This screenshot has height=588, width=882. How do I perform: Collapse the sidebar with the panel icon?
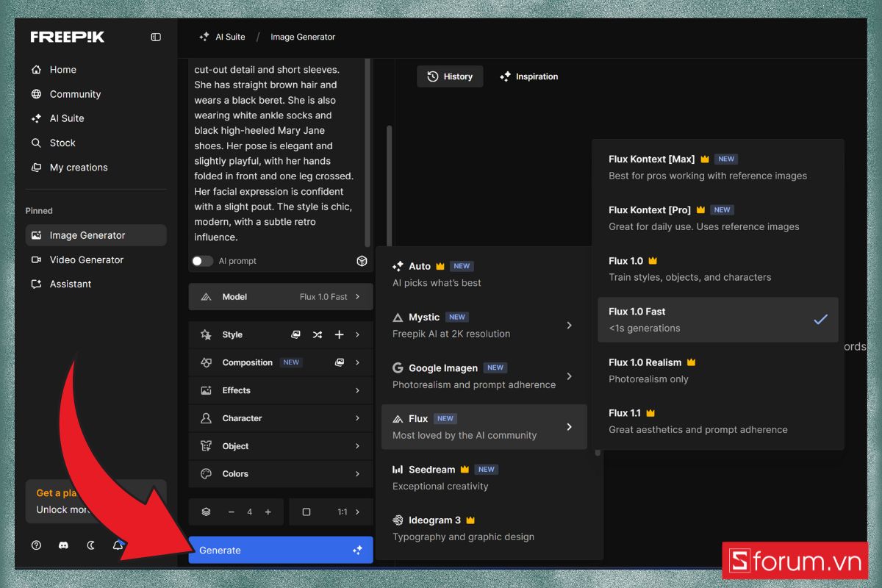click(x=156, y=37)
